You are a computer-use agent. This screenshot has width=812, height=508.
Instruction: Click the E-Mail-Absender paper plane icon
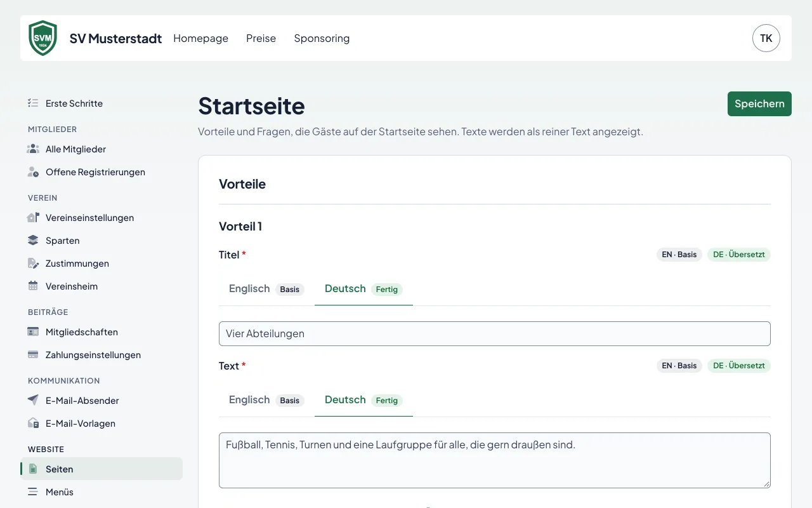[33, 400]
